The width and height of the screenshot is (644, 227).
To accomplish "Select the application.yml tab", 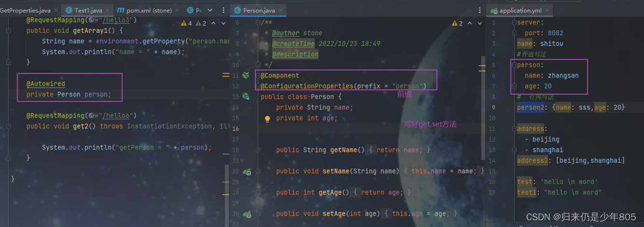I will pos(520,10).
